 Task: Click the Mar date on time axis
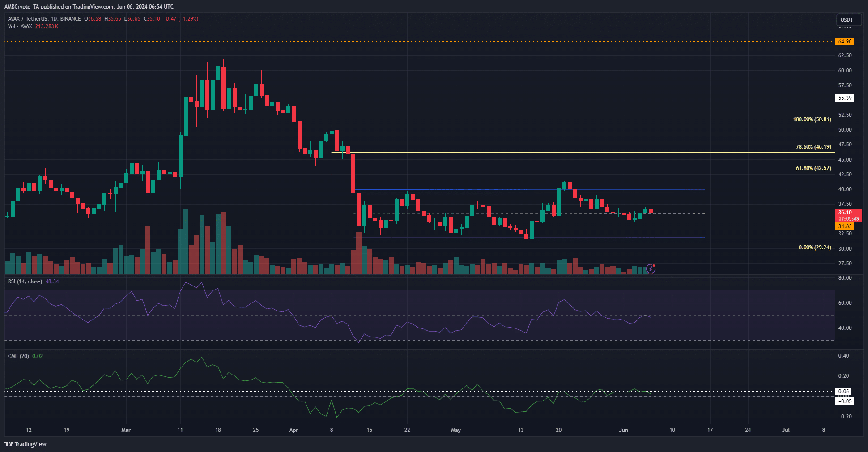pyautogui.click(x=126, y=430)
